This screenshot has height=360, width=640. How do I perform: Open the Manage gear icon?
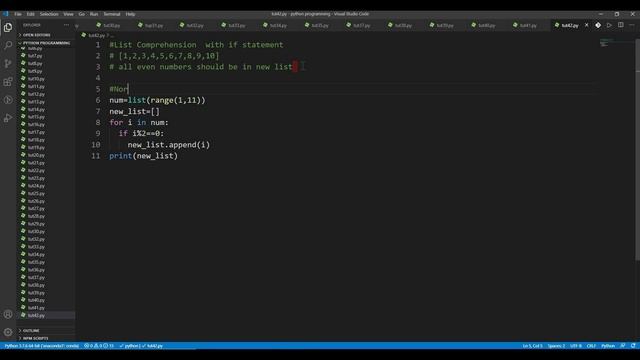pyautogui.click(x=8, y=332)
